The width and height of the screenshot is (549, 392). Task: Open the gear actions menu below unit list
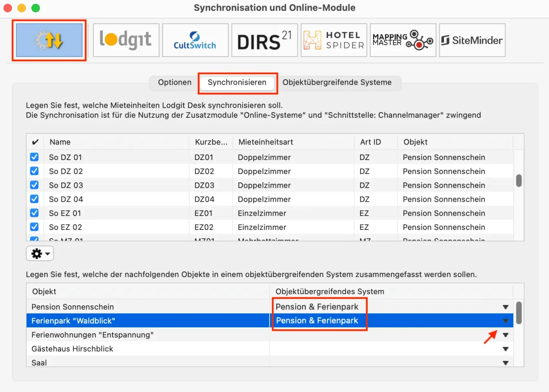pyautogui.click(x=40, y=254)
